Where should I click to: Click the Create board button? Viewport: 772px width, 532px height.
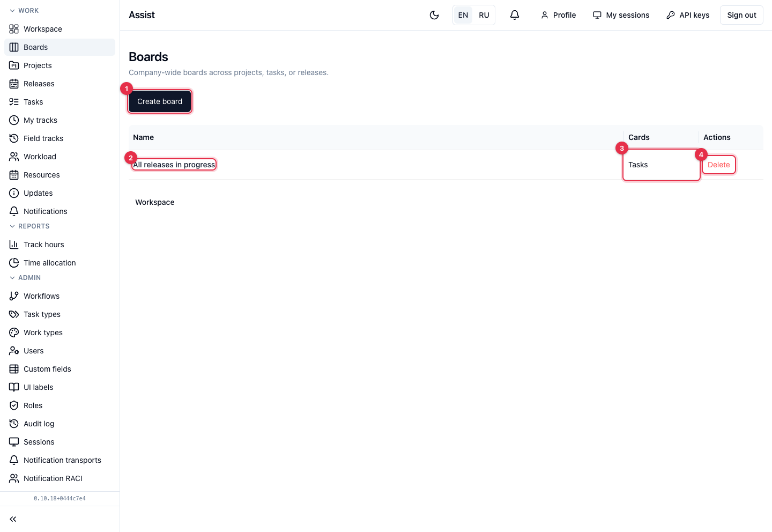[160, 101]
